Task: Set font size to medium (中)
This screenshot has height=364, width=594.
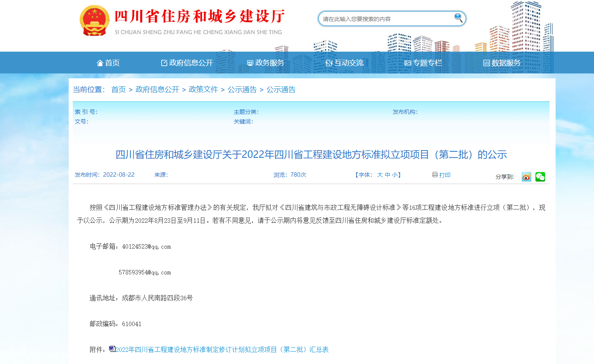Action: click(x=388, y=175)
